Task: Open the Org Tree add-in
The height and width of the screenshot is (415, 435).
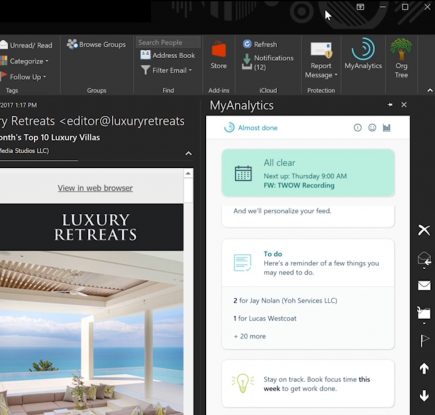Action: [401, 58]
